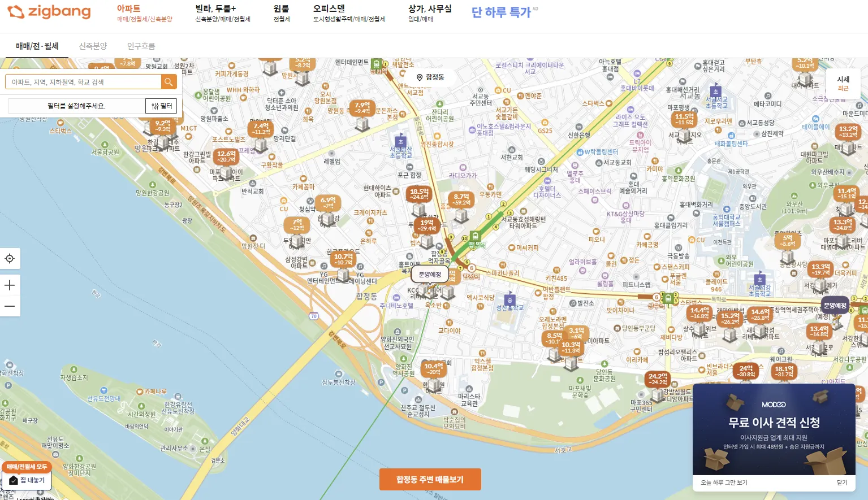Select the 6.9억~7억 apartment marker

click(328, 202)
